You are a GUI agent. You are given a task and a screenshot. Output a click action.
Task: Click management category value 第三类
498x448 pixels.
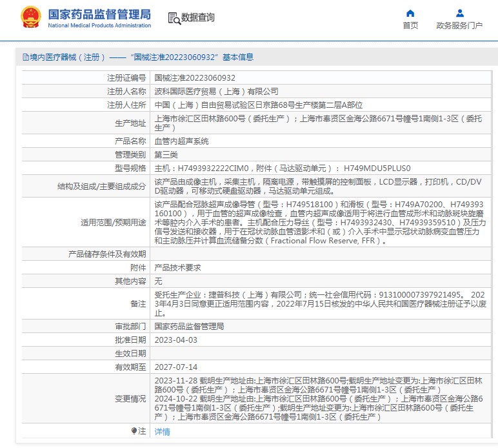pos(166,154)
